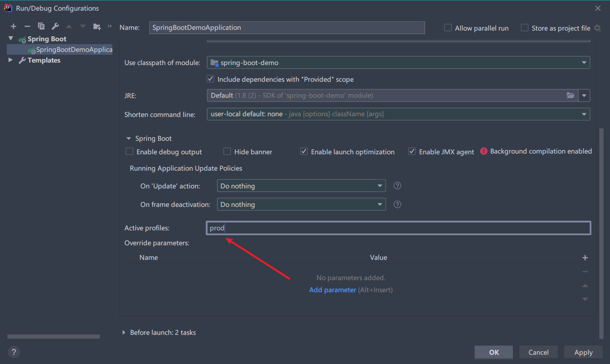Click the Apply button
This screenshot has height=364, width=610.
point(583,352)
